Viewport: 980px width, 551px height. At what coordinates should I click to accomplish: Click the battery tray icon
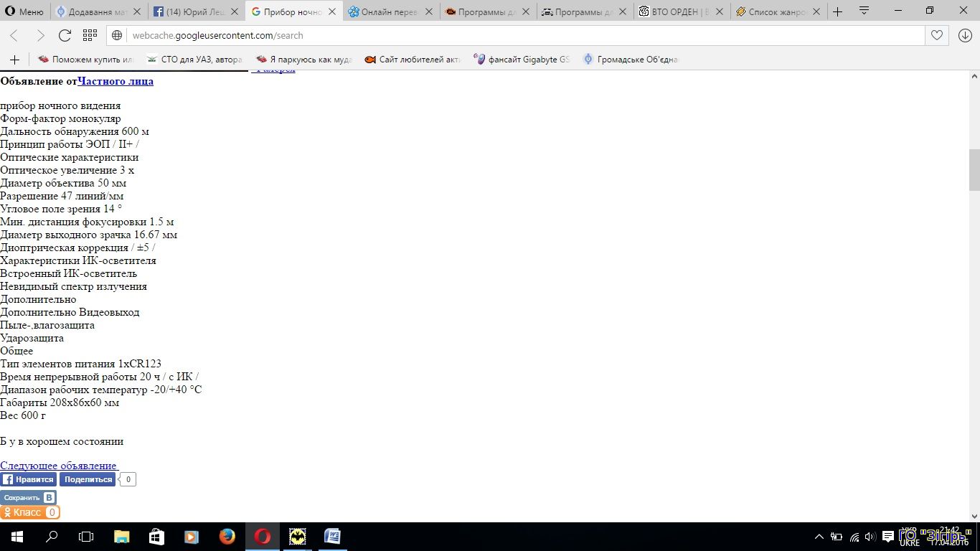pos(837,537)
